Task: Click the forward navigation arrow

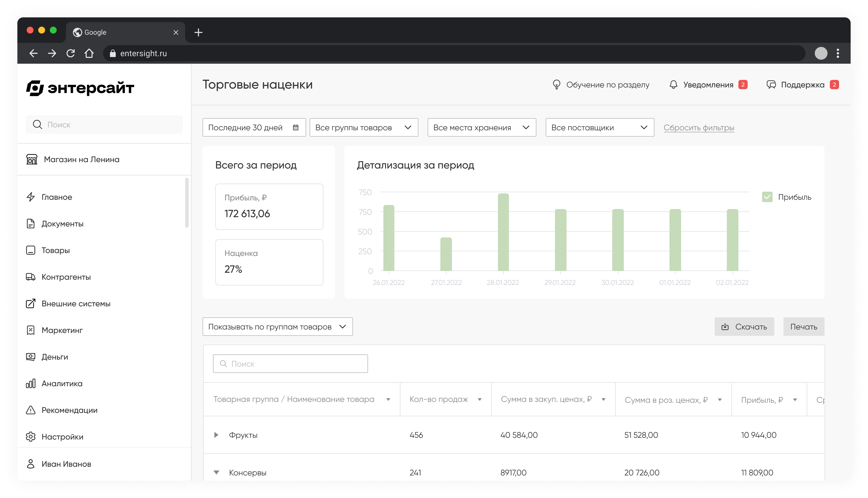Action: click(52, 53)
